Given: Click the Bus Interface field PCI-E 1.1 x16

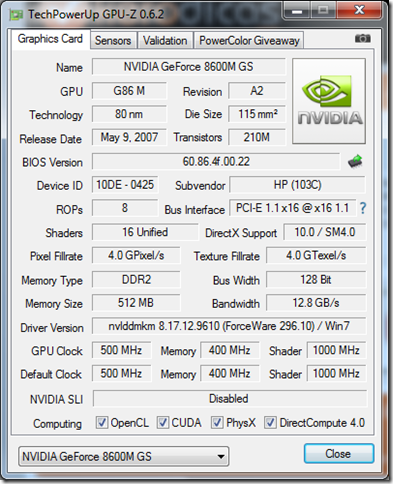Looking at the screenshot, I should [x=292, y=208].
